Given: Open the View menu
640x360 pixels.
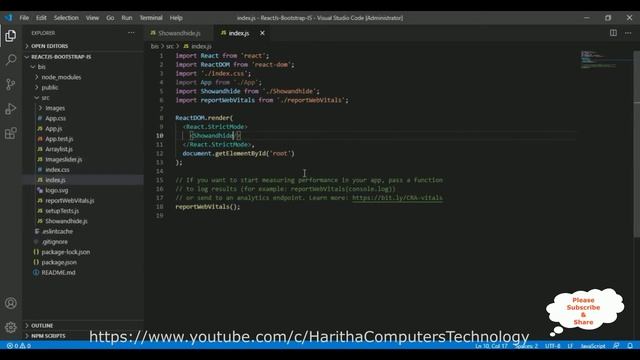Looking at the screenshot, I should click(92, 18).
